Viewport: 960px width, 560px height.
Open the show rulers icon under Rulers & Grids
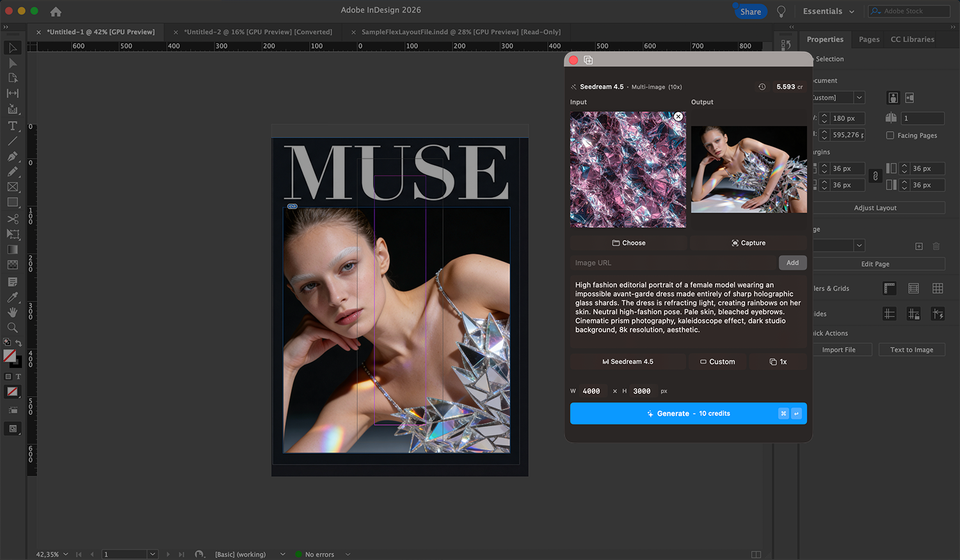pyautogui.click(x=889, y=288)
